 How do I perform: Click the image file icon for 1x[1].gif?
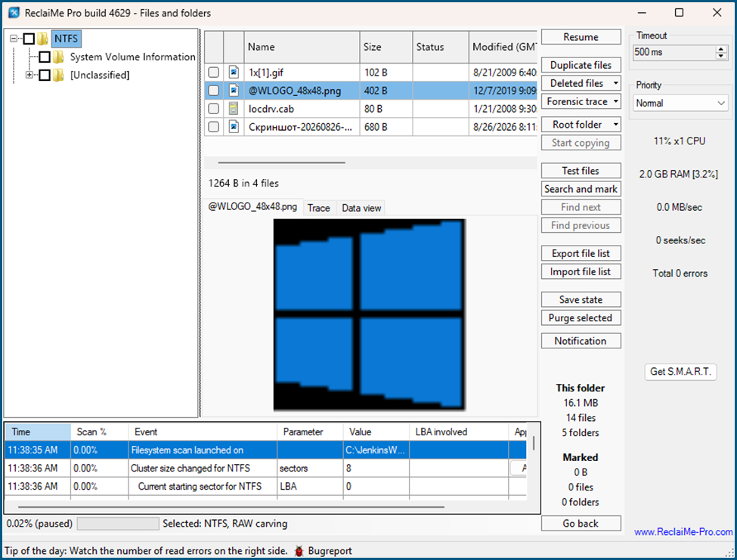[x=234, y=72]
